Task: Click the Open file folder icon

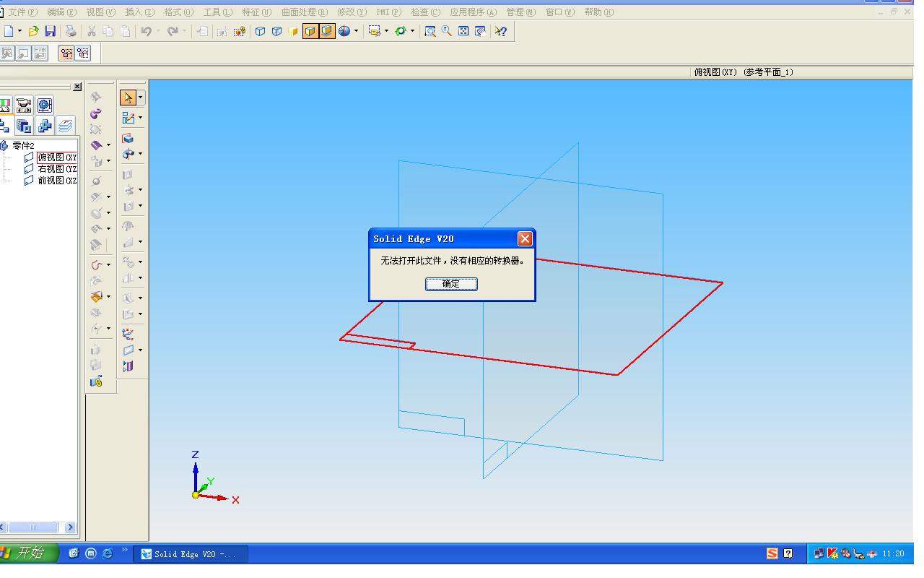Action: pyautogui.click(x=33, y=31)
